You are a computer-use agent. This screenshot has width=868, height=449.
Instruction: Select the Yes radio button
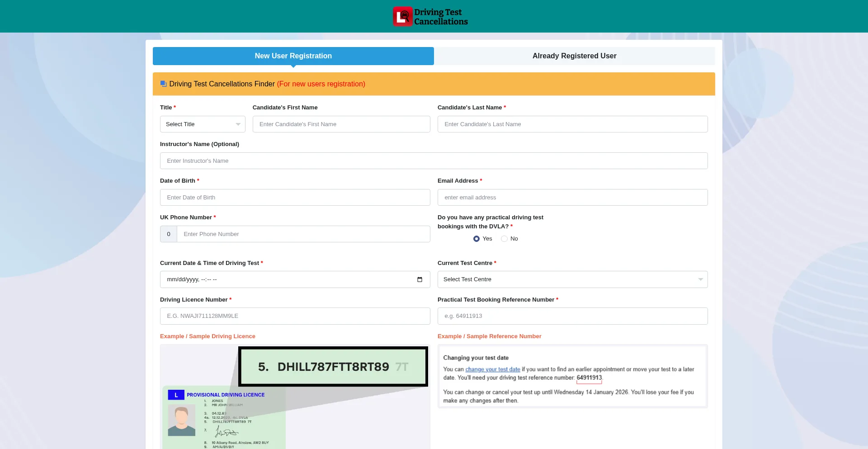pyautogui.click(x=476, y=239)
